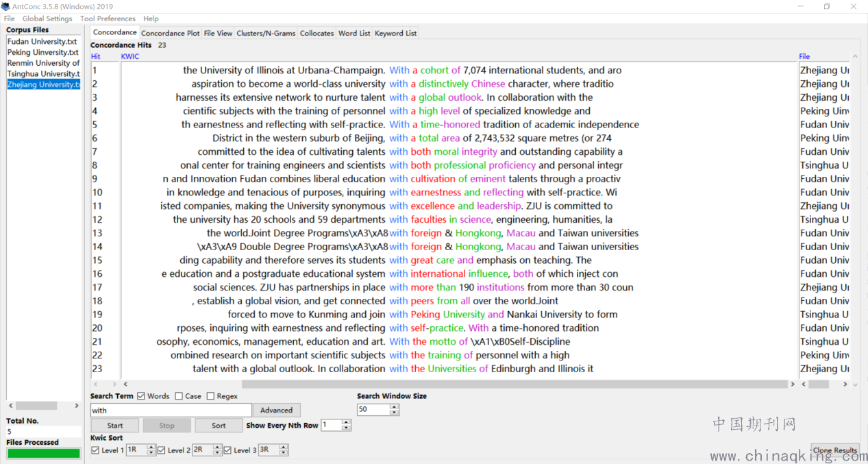Image resolution: width=868 pixels, height=464 pixels.
Task: Switch to the Concordance Plot tab
Action: click(171, 33)
